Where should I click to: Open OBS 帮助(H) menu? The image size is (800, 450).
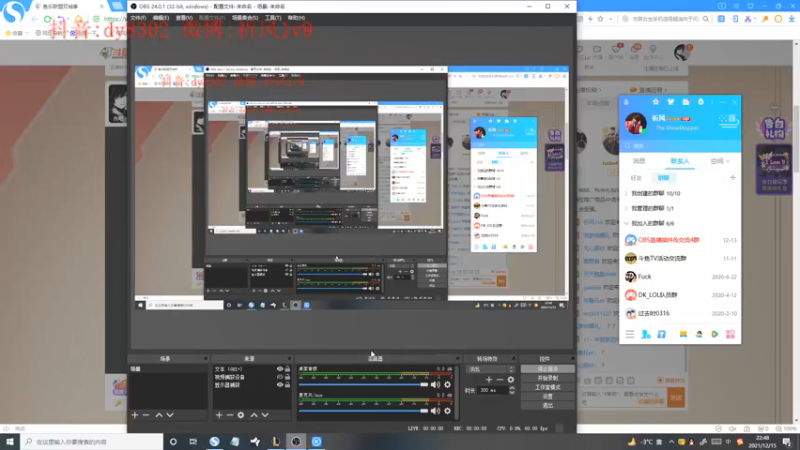click(x=296, y=18)
